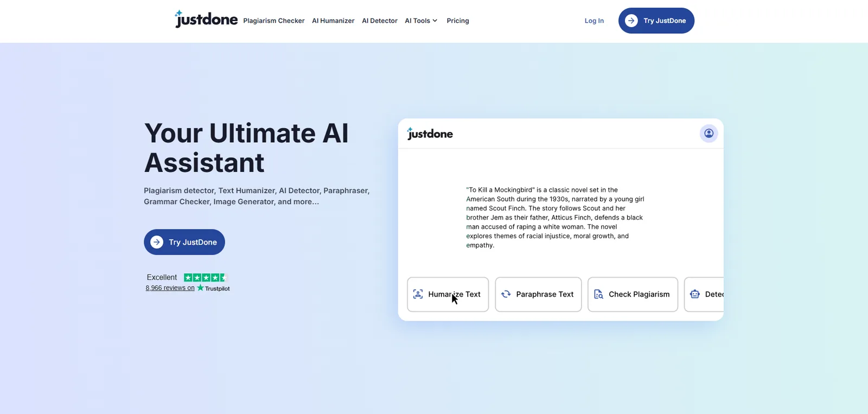Click the Trustpilot logo
The height and width of the screenshot is (414, 868).
(x=214, y=288)
